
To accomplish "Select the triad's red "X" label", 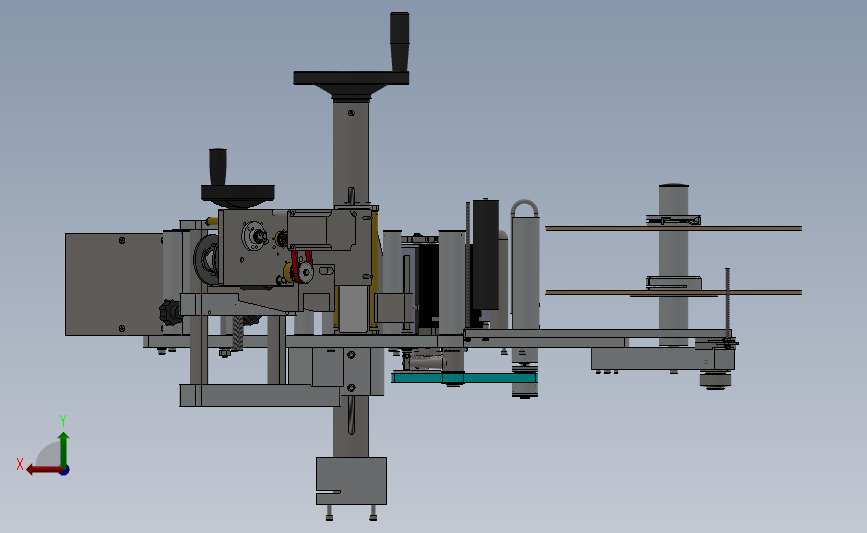I will [20, 464].
